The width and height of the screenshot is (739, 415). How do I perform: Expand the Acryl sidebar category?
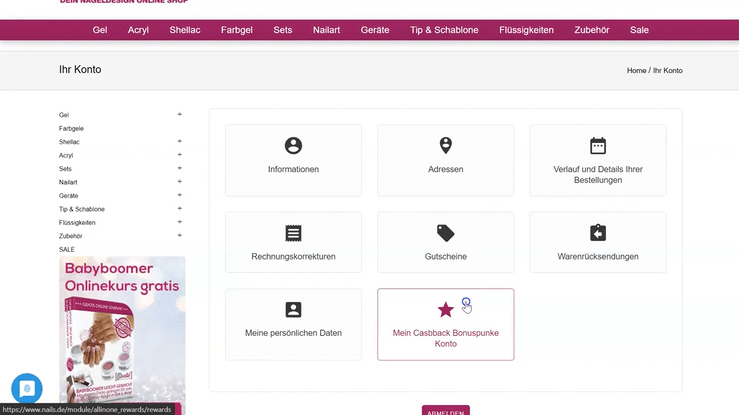click(180, 155)
